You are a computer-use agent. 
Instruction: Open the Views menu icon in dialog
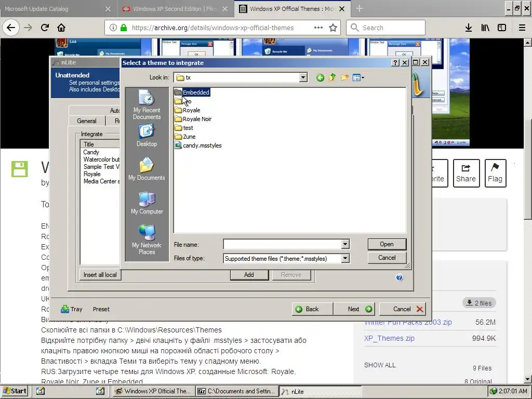(x=358, y=78)
